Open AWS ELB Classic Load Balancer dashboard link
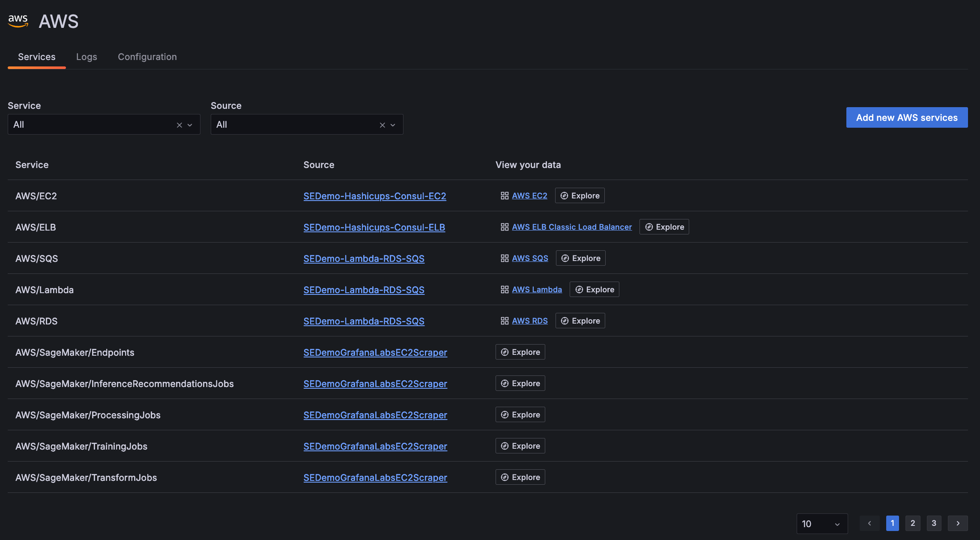Viewport: 980px width, 540px height. tap(572, 227)
